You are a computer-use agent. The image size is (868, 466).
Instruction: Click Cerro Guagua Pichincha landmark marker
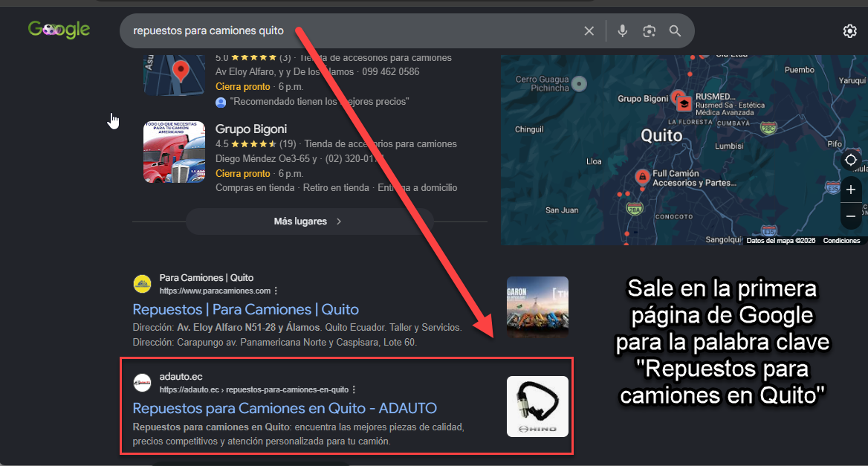579,84
